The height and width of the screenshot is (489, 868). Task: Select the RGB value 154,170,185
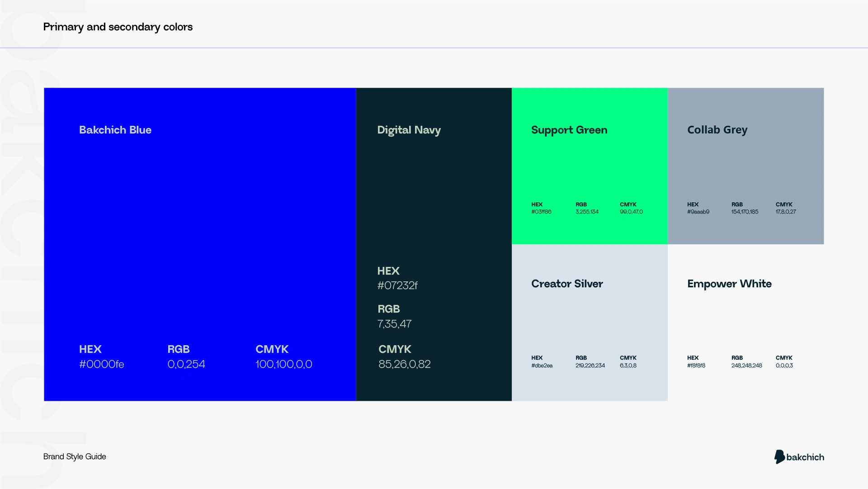pos(745,212)
